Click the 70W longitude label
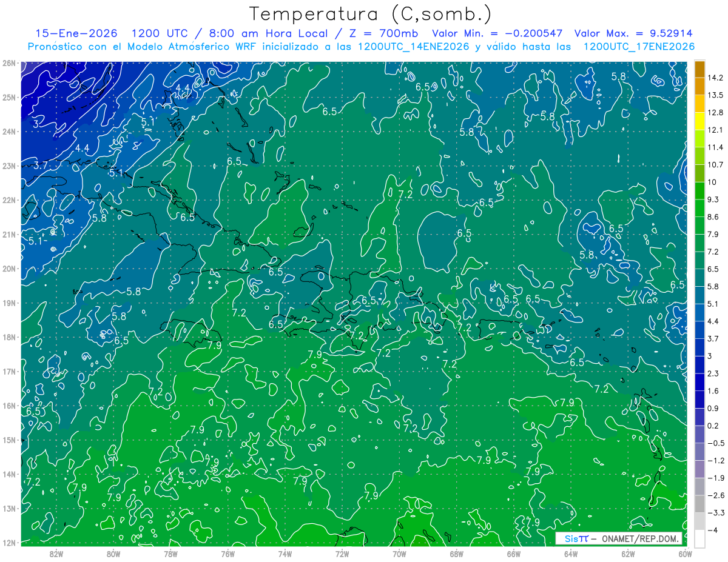The width and height of the screenshot is (728, 562). 399,554
